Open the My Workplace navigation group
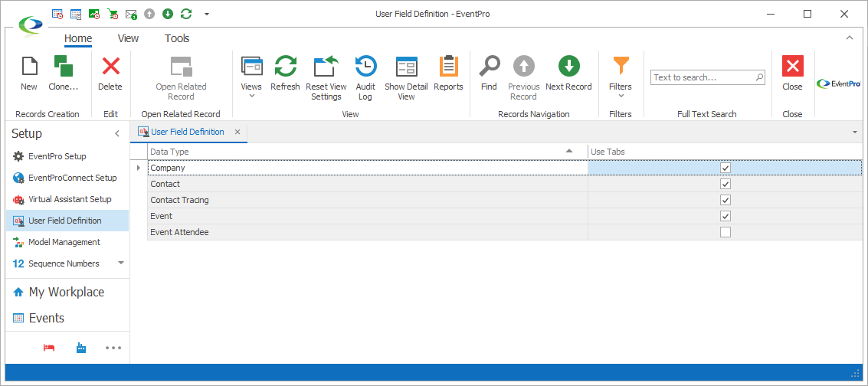The width and height of the screenshot is (868, 386). pyautogui.click(x=67, y=292)
